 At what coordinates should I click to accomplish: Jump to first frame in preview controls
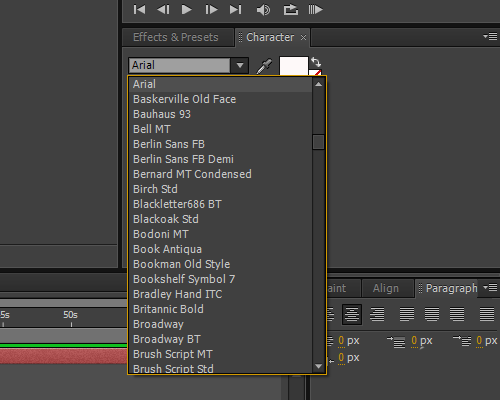[139, 9]
